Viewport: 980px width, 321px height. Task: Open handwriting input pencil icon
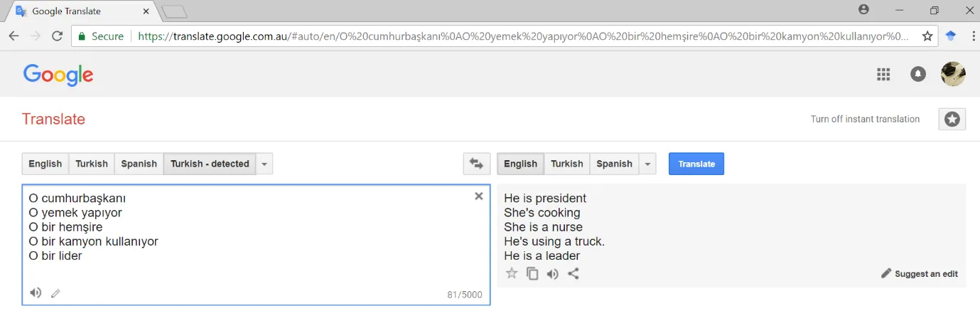pyautogui.click(x=55, y=293)
